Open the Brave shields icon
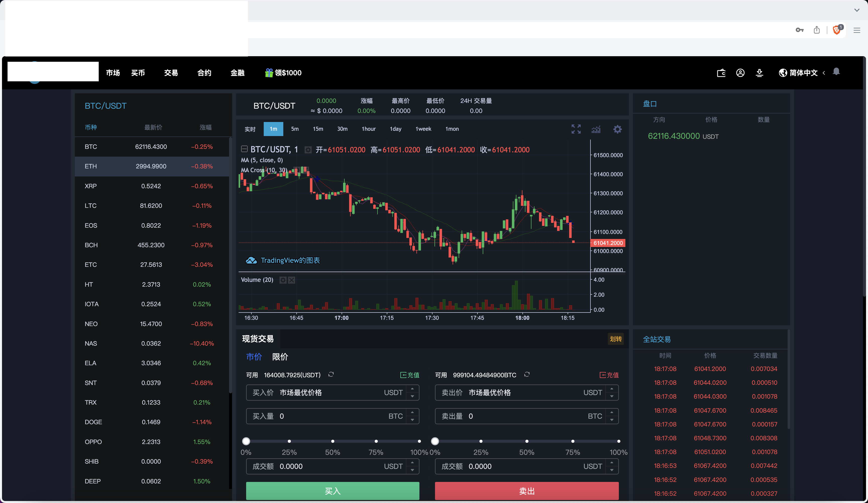Viewport: 868px width, 503px height. coord(837,30)
